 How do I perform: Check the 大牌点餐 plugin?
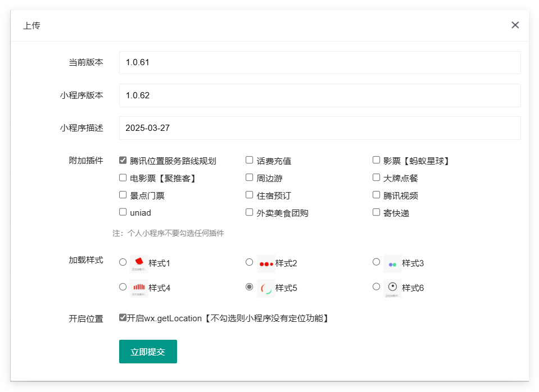pos(377,177)
